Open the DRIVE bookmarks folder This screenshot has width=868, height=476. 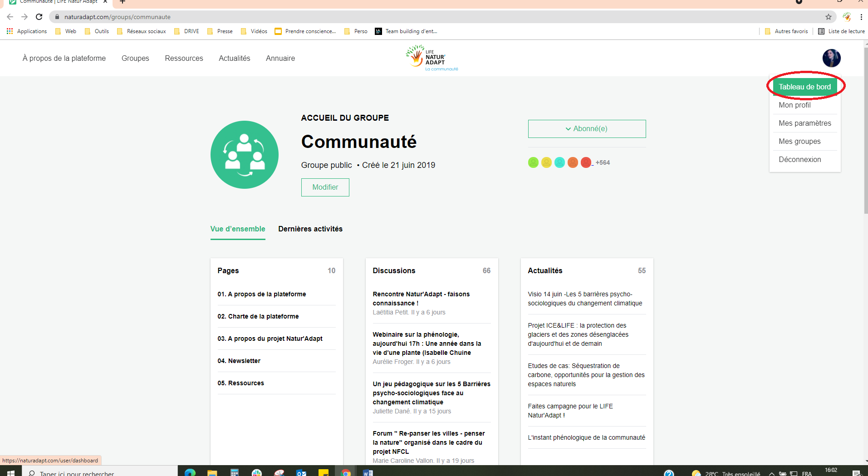[x=187, y=31]
